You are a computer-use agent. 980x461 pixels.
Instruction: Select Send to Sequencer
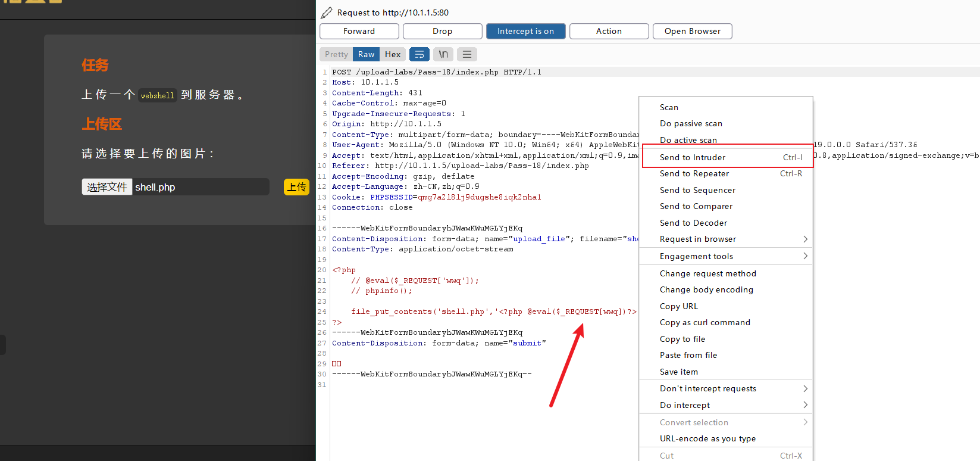tap(726, 190)
